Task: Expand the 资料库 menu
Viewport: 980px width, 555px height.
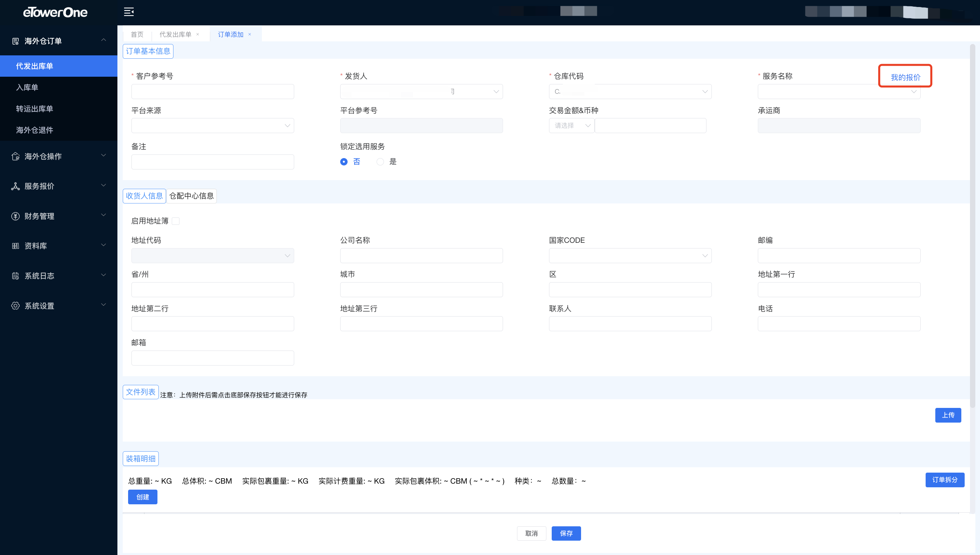Action: pyautogui.click(x=103, y=245)
